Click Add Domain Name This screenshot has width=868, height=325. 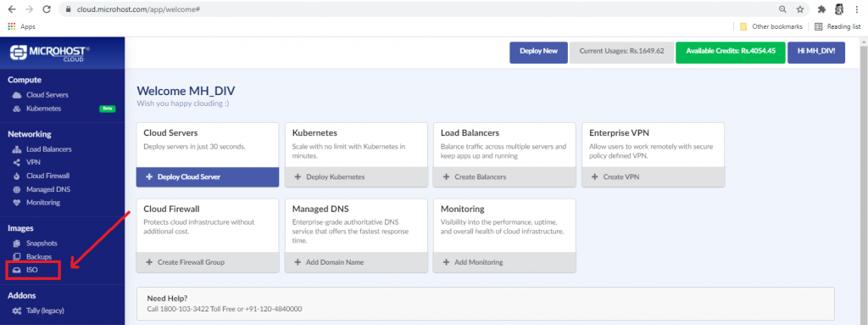pos(356,262)
